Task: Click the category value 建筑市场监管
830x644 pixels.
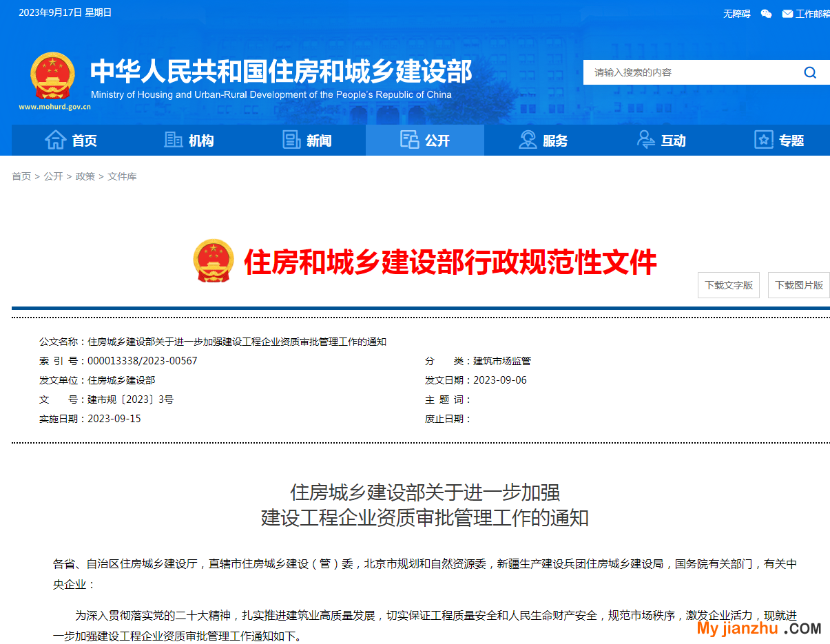Action: 502,361
